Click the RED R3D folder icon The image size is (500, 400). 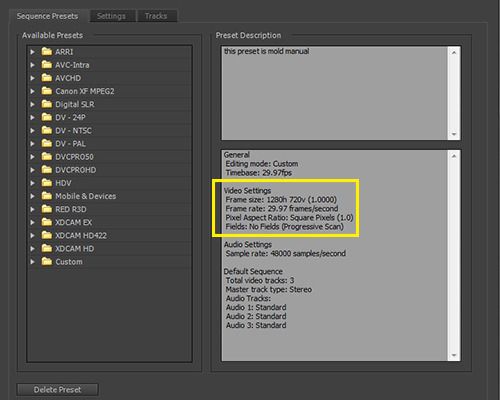(x=47, y=209)
